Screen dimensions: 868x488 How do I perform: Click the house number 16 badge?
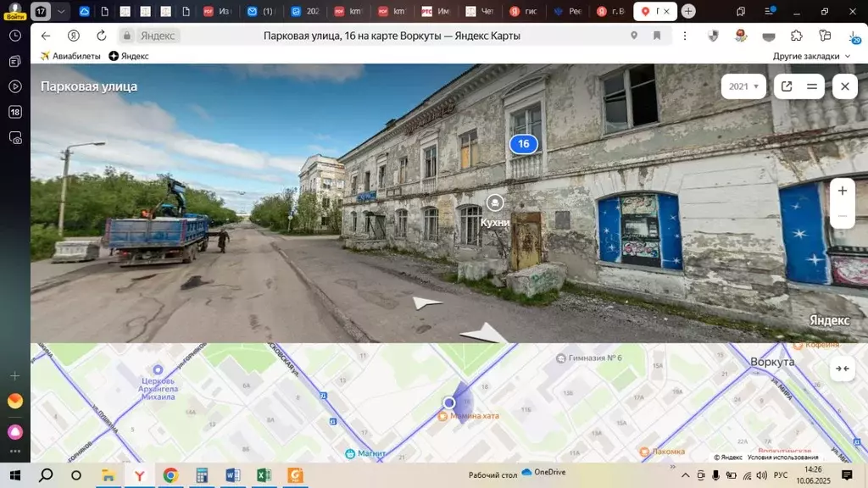click(523, 144)
